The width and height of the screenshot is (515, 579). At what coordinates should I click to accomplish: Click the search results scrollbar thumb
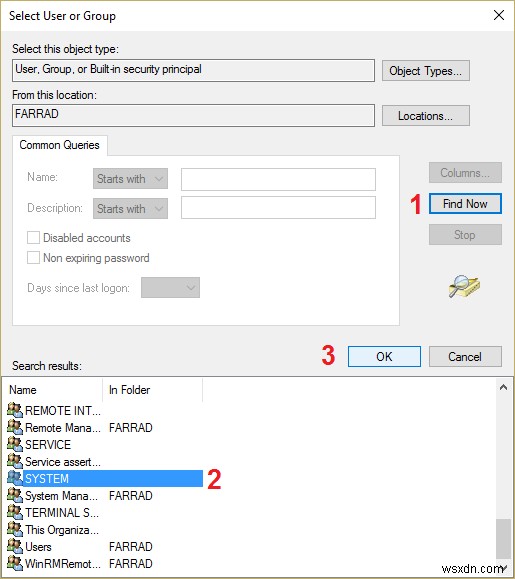(503, 539)
